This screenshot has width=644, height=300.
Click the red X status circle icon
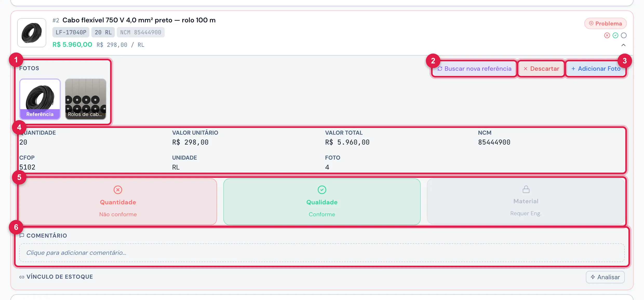[607, 35]
